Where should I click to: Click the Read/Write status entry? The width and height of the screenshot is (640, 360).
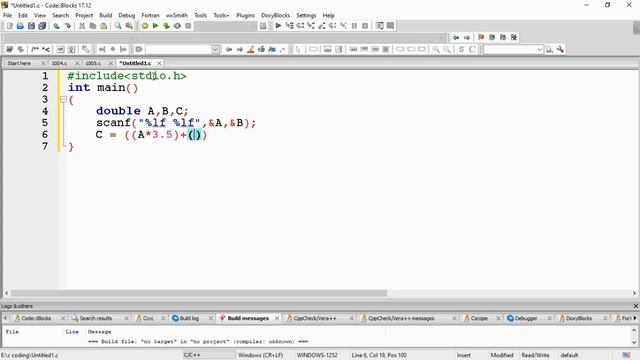535,355
